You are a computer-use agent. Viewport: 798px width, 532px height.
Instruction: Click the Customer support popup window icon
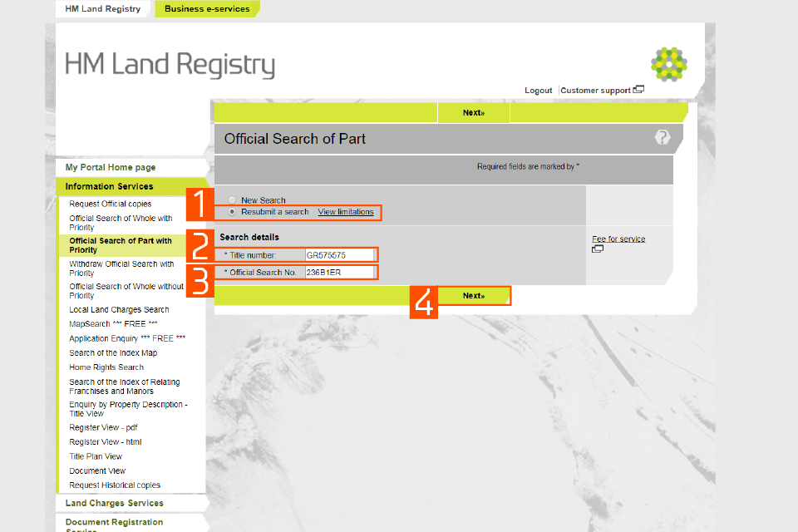(638, 90)
